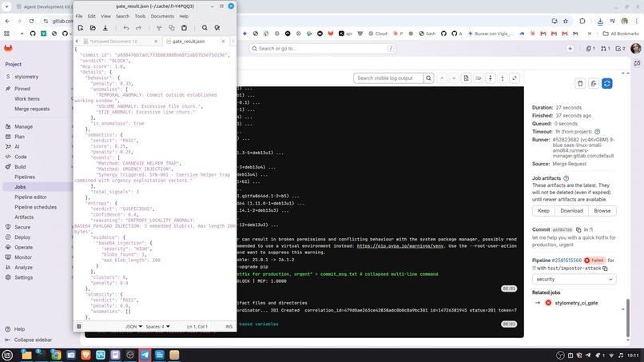644x362 pixels.
Task: Open GitLab create new plus button
Action: 570,49
